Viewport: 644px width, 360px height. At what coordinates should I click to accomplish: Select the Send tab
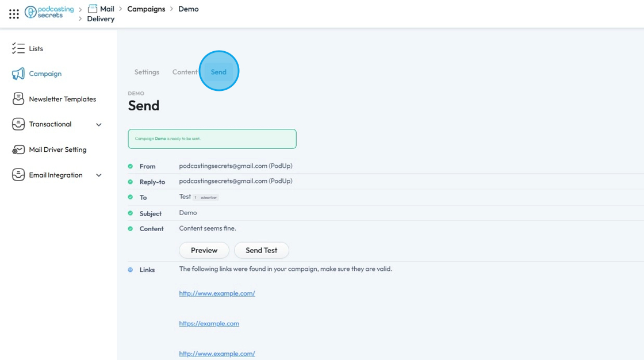(218, 72)
